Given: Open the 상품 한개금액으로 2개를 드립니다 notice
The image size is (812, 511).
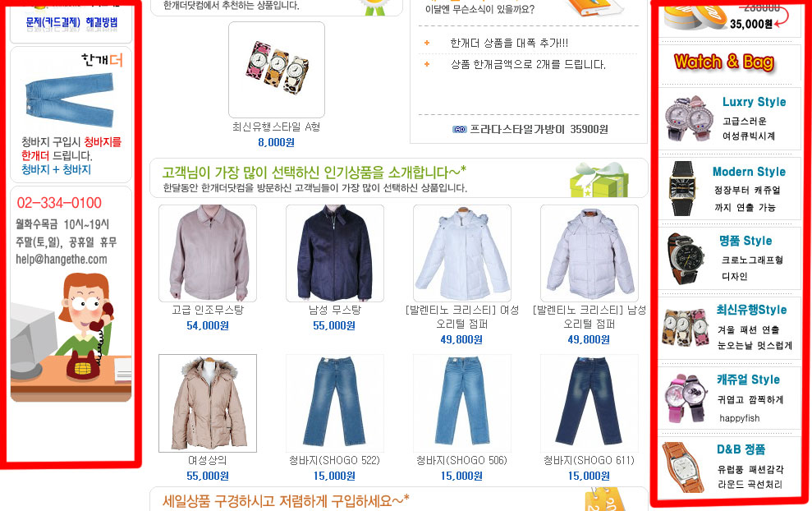Looking at the screenshot, I should coord(528,64).
